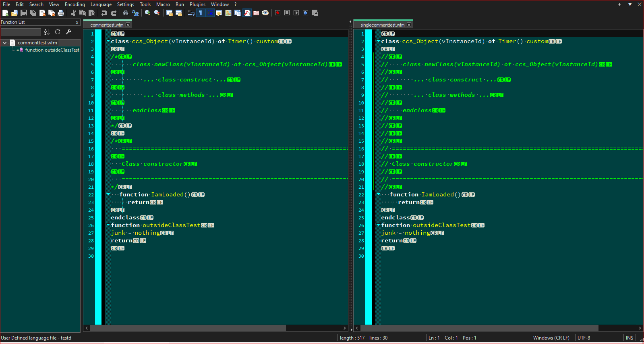Open the Document List panel icon
644x344 pixels.
[x=238, y=13]
